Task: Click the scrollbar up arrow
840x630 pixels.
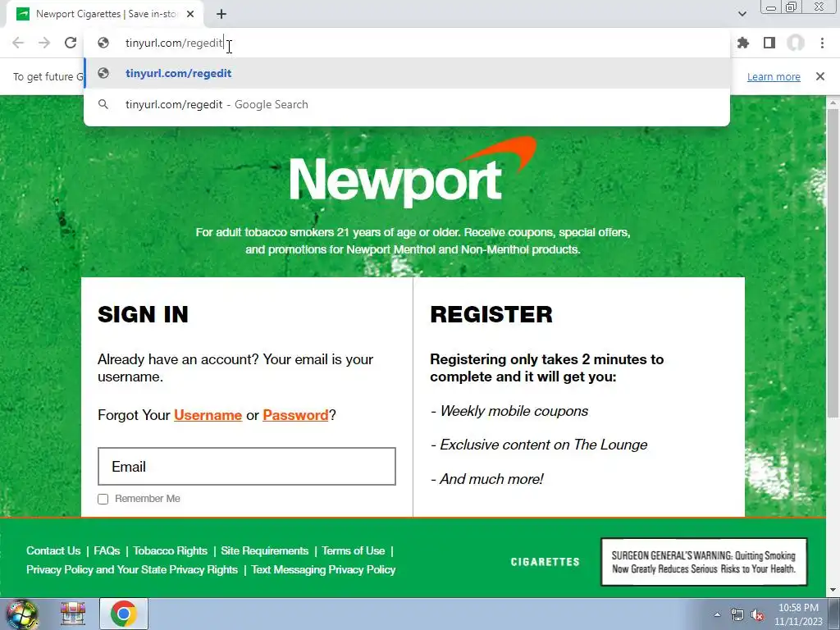Action: pos(833,102)
